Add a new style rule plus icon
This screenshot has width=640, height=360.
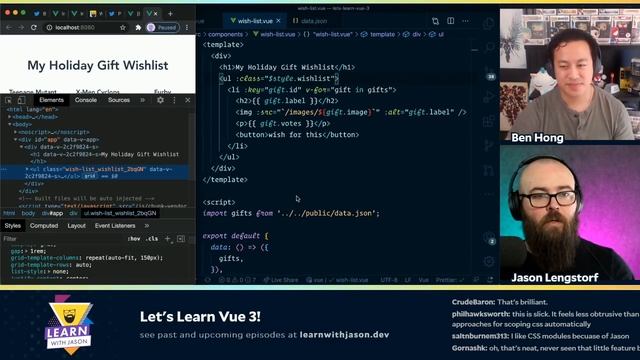pos(168,239)
